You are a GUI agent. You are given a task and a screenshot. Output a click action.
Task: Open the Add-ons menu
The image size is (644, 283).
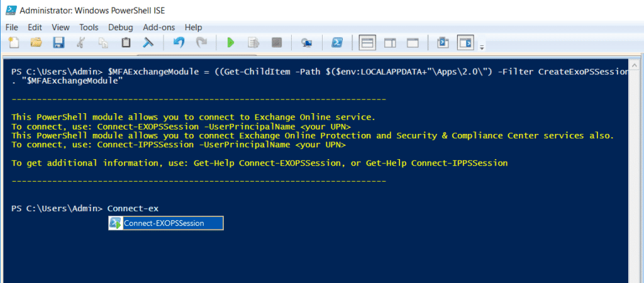[x=159, y=28]
